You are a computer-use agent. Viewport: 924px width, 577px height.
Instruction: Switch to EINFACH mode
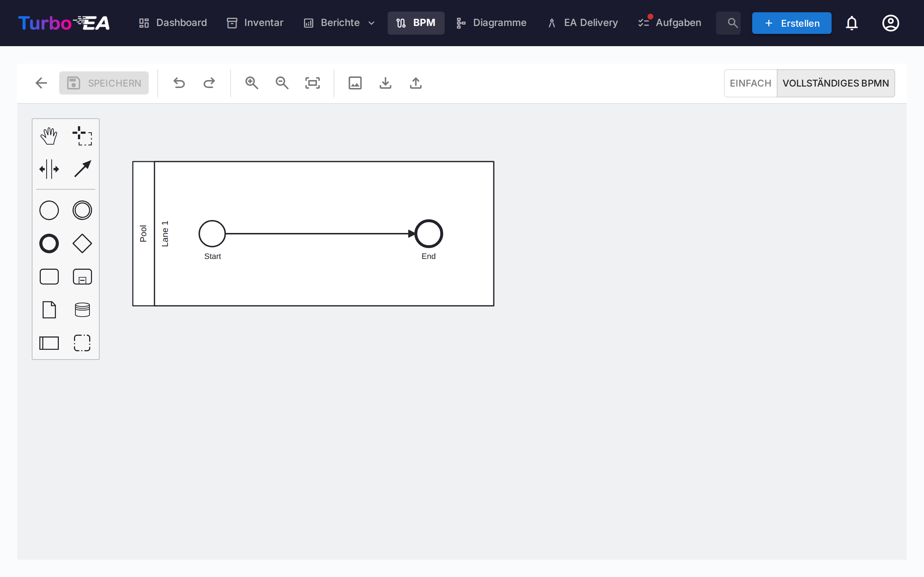tap(750, 83)
